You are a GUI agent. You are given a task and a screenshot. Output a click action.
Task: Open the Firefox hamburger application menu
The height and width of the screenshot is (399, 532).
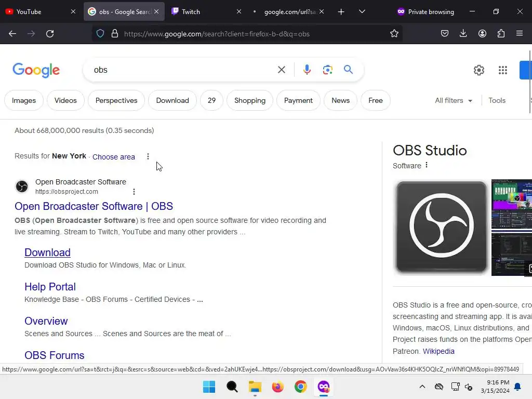(520, 34)
